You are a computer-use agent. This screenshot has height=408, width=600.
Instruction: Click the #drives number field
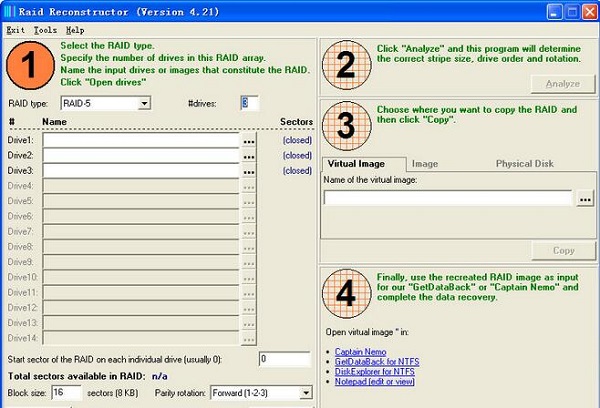click(x=249, y=103)
